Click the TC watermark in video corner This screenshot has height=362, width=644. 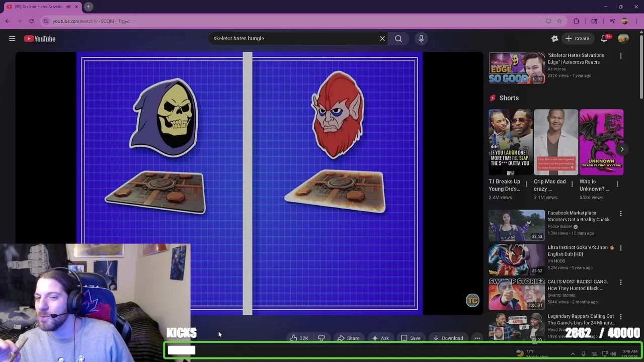tap(472, 301)
